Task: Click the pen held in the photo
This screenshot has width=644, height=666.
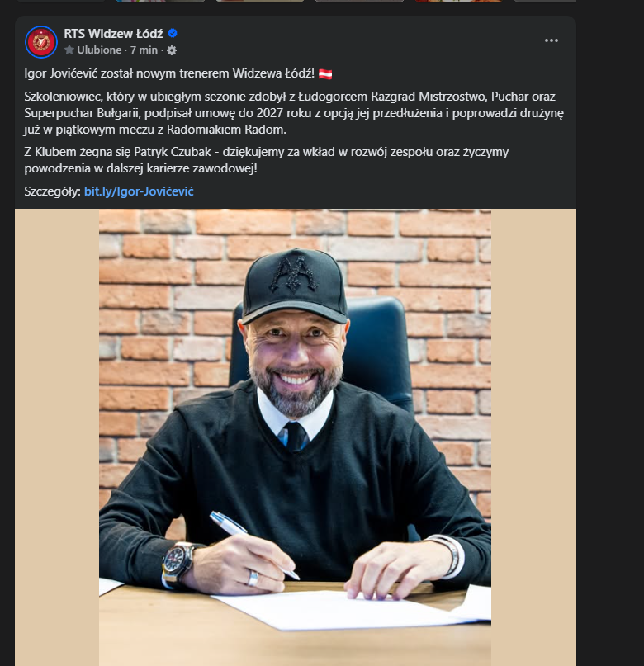Action: pyautogui.click(x=246, y=537)
